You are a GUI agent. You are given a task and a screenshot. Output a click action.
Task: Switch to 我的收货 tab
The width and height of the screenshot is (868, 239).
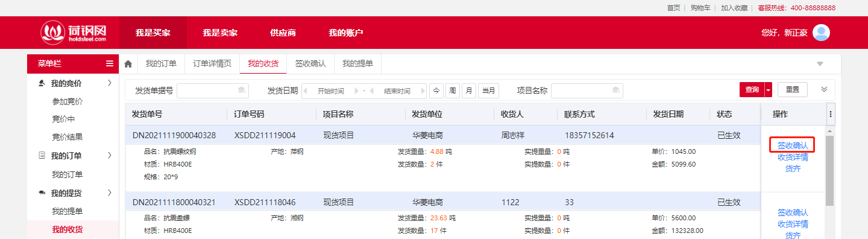click(x=263, y=63)
